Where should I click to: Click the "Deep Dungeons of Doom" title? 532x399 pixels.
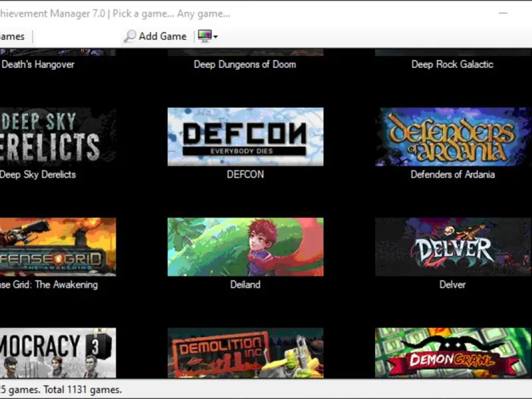(x=245, y=65)
